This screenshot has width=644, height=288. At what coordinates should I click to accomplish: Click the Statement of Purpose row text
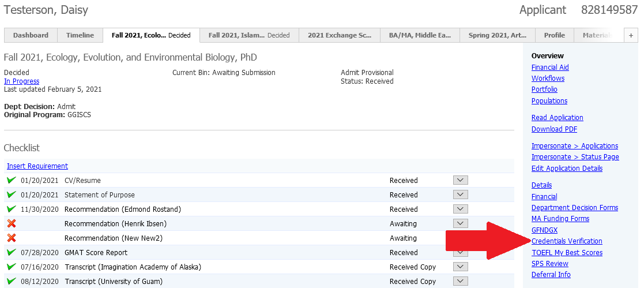[99, 195]
